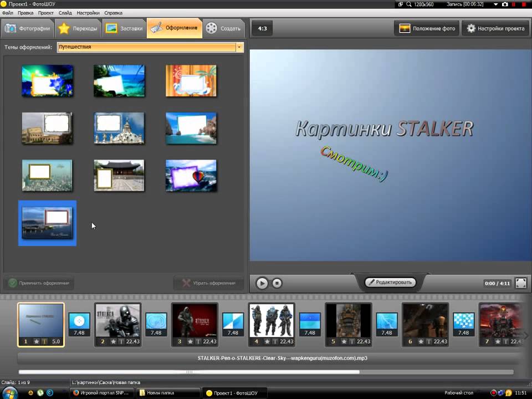Viewport: 532px width, 399px height.
Task: Switch to the Переходы tab
Action: [78, 28]
